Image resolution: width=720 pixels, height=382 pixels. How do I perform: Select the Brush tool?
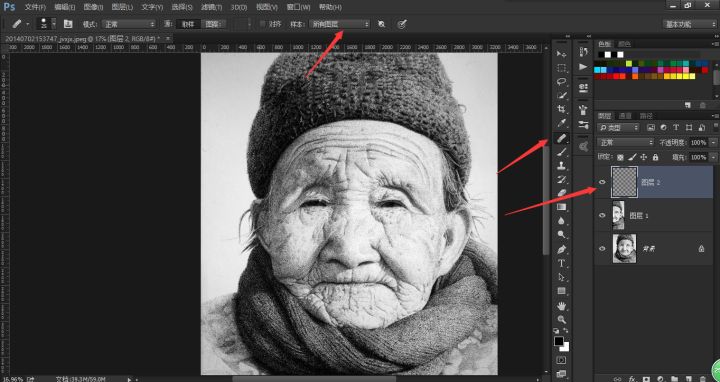pos(561,152)
